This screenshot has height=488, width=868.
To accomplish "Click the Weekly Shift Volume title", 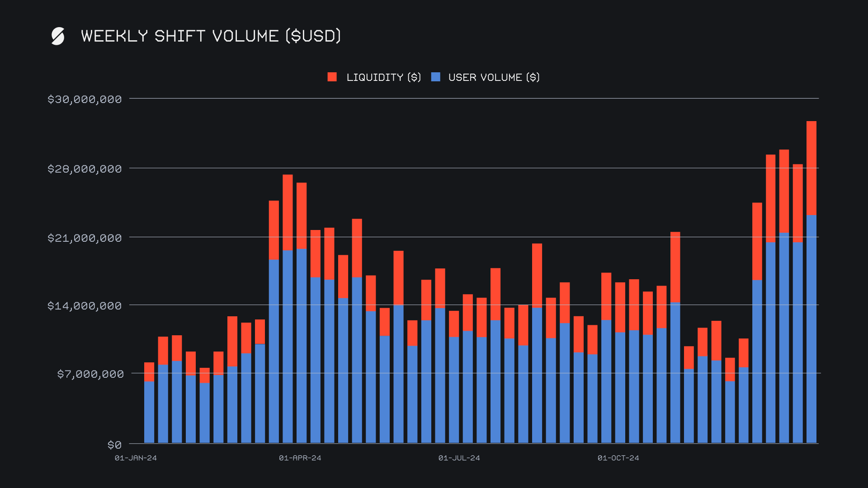I will point(211,36).
